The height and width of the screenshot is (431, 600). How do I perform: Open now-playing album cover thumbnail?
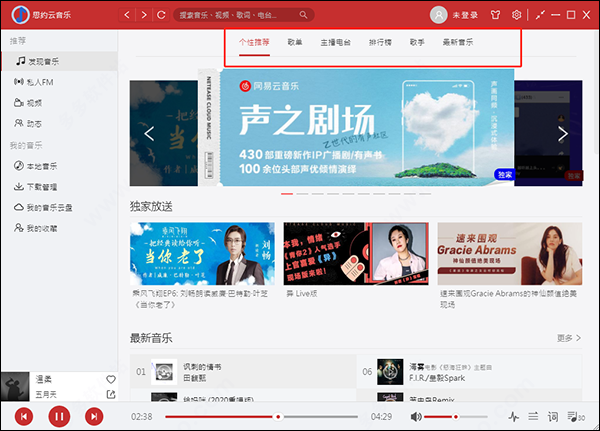pyautogui.click(x=15, y=387)
